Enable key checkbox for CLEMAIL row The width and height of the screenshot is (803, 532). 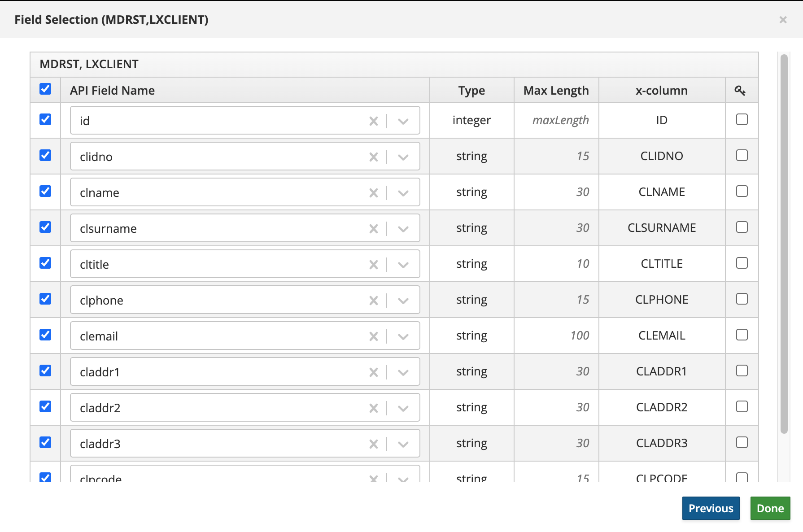(x=742, y=335)
